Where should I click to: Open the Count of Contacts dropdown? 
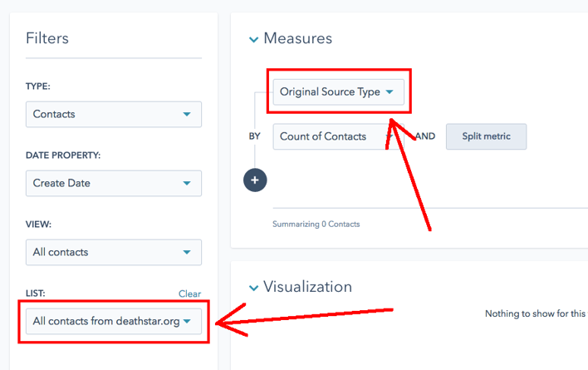click(x=332, y=136)
